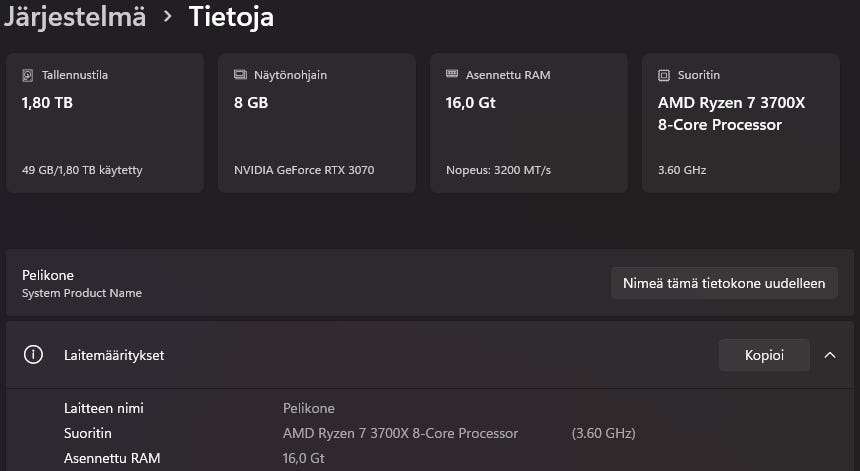
Task: Click the Suoritin processor chip icon
Action: click(664, 75)
